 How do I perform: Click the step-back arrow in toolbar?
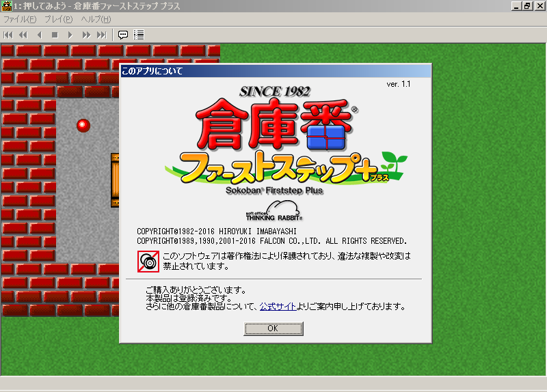[x=39, y=34]
